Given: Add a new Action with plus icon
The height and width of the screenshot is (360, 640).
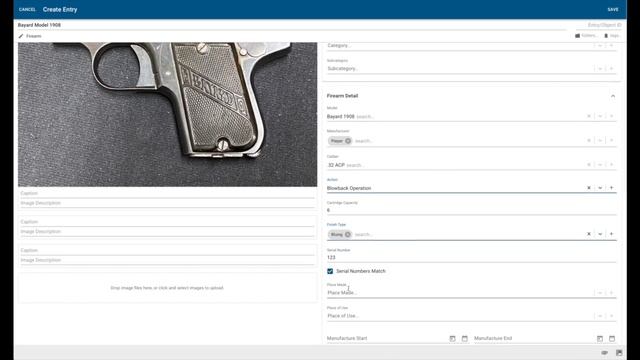Looking at the screenshot, I should coord(611,188).
